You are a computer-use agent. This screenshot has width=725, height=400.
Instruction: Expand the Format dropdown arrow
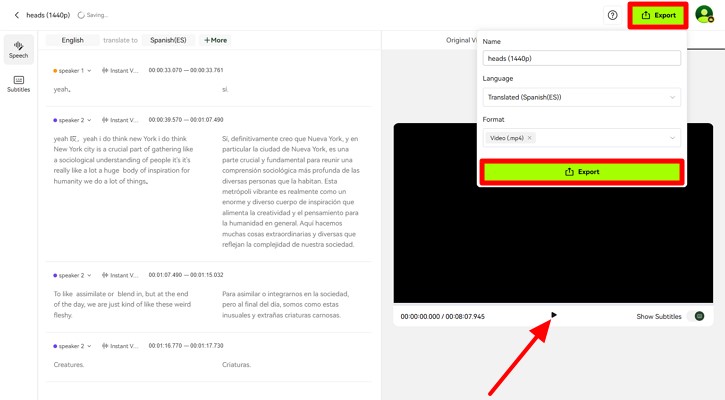click(x=672, y=138)
